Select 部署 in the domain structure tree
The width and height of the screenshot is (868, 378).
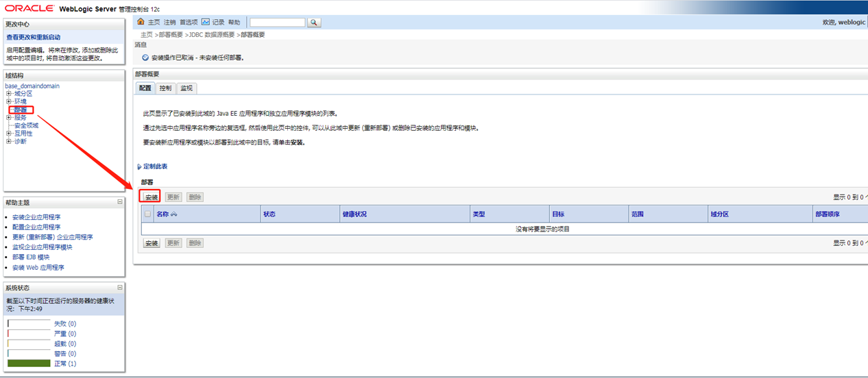tap(21, 110)
